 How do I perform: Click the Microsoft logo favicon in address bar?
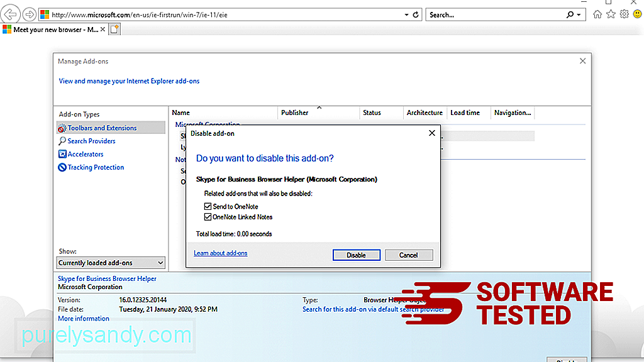45,15
